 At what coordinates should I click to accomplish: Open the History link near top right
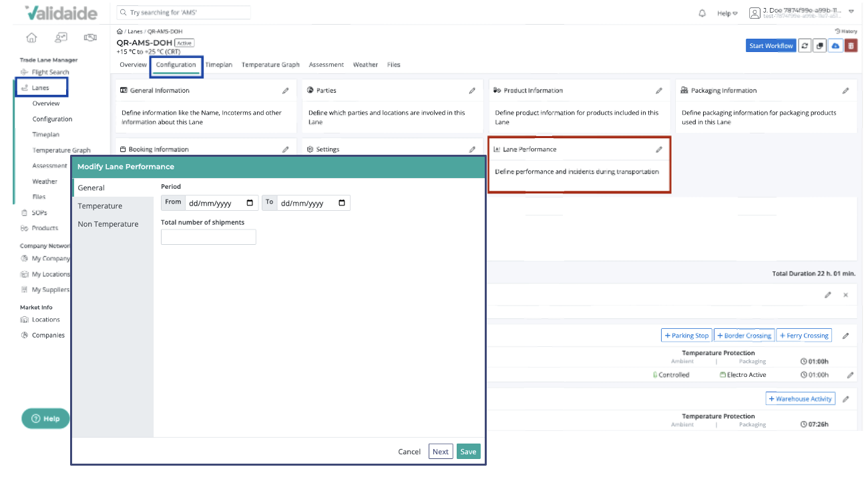[845, 31]
